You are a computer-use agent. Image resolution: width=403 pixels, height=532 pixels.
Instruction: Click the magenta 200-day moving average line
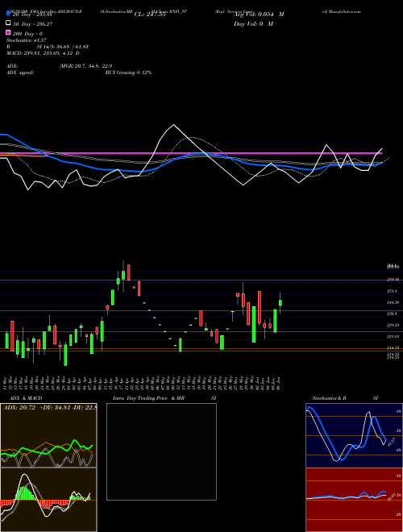click(190, 153)
